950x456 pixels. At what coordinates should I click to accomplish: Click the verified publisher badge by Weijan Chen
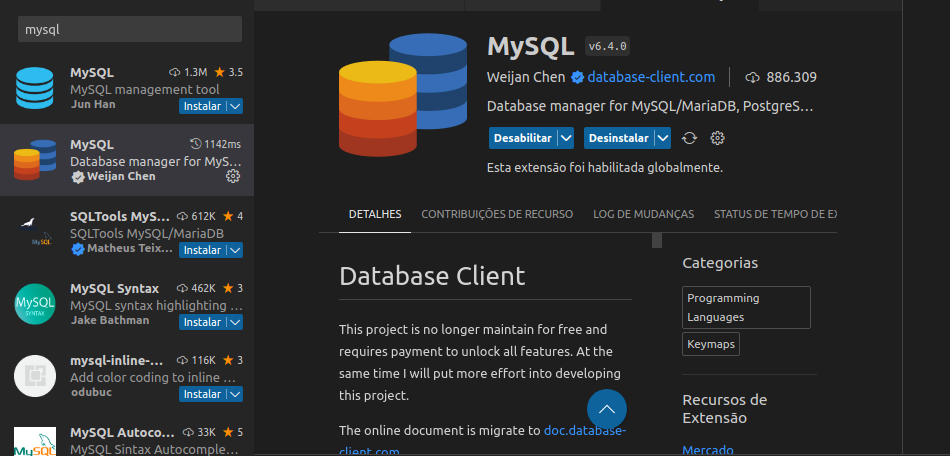pyautogui.click(x=577, y=78)
